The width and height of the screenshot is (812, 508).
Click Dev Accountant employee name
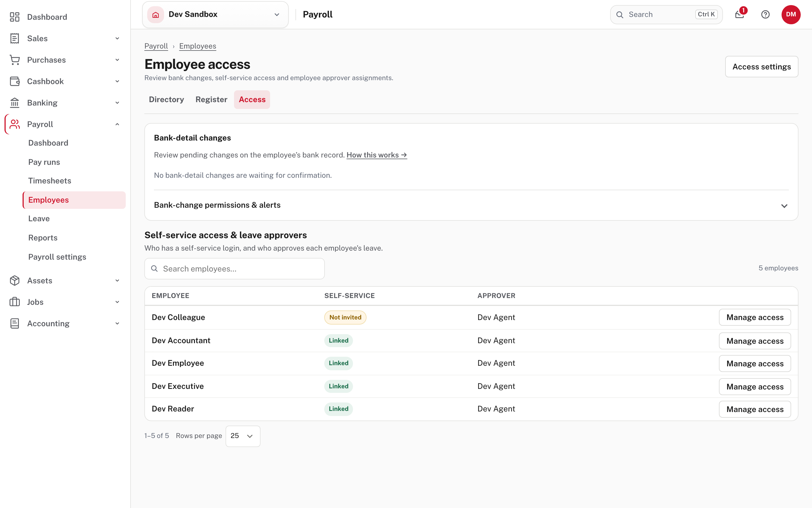(x=181, y=341)
